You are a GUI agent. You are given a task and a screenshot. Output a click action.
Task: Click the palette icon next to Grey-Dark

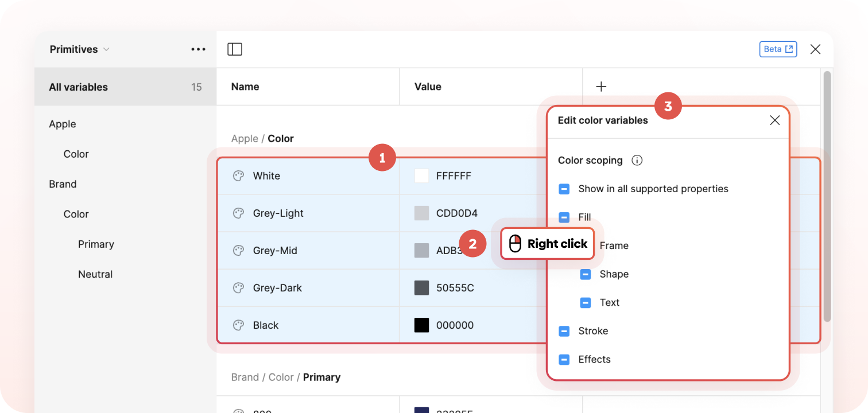coord(238,287)
